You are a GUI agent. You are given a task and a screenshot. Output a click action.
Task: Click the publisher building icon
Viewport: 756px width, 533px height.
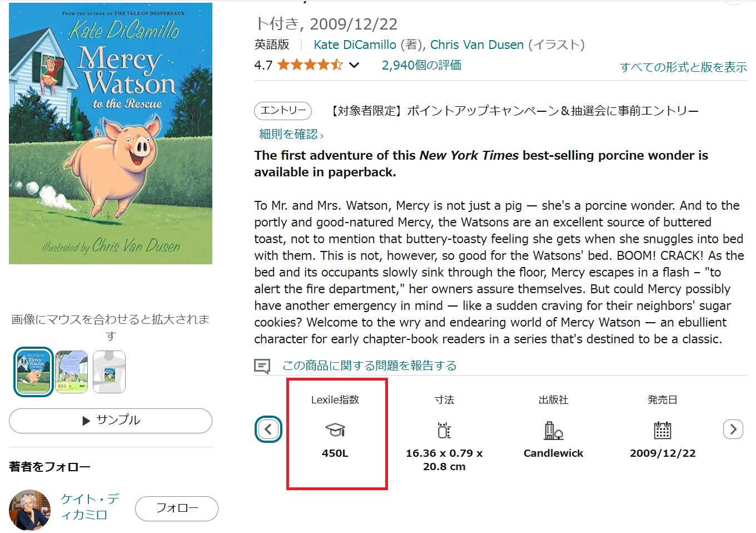coord(553,430)
